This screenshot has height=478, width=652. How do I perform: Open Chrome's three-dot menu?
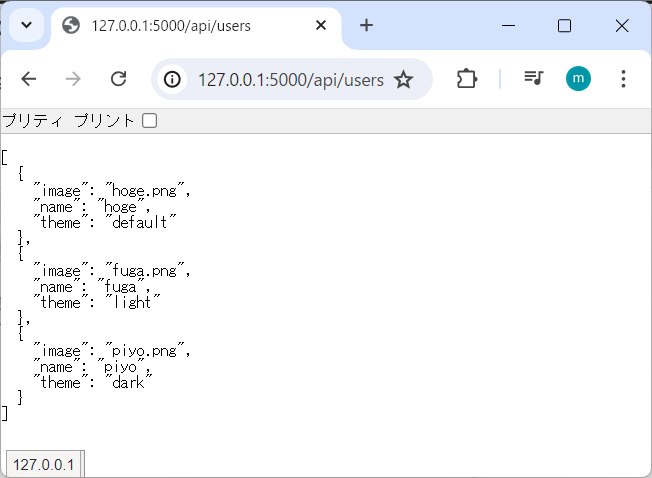623,79
